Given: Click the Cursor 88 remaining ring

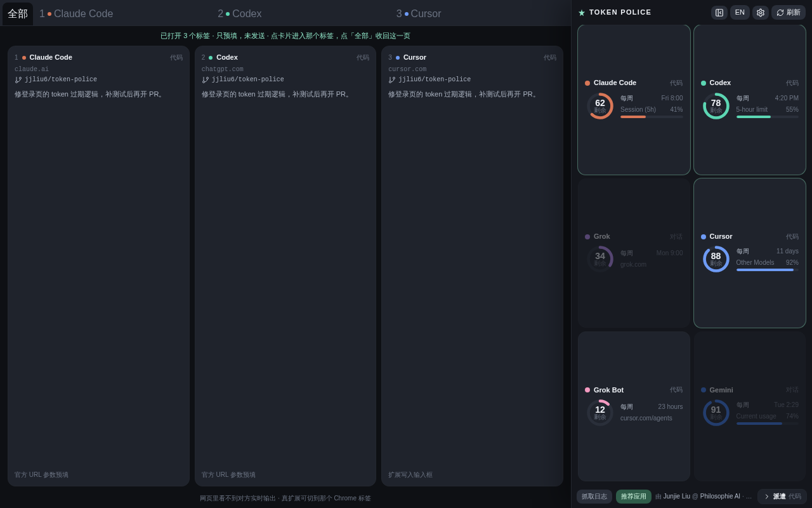Looking at the screenshot, I should pyautogui.click(x=716, y=259).
